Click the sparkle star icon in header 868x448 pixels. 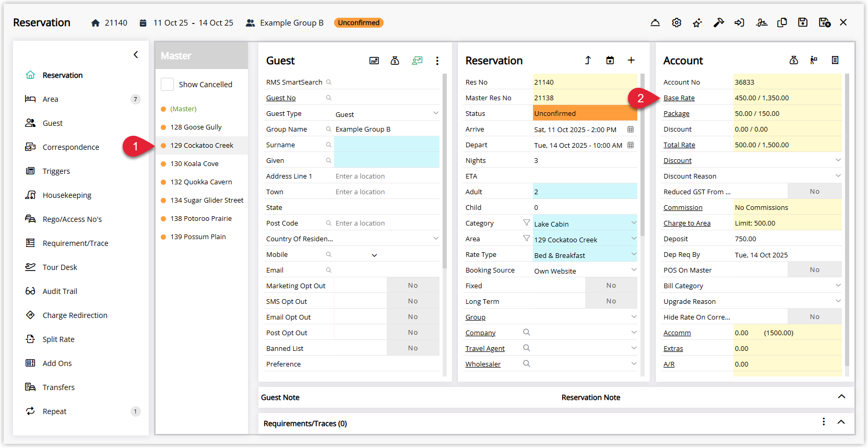(697, 22)
